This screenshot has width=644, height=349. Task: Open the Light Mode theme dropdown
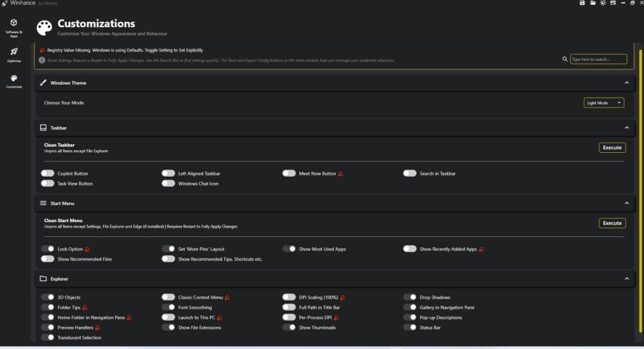604,102
